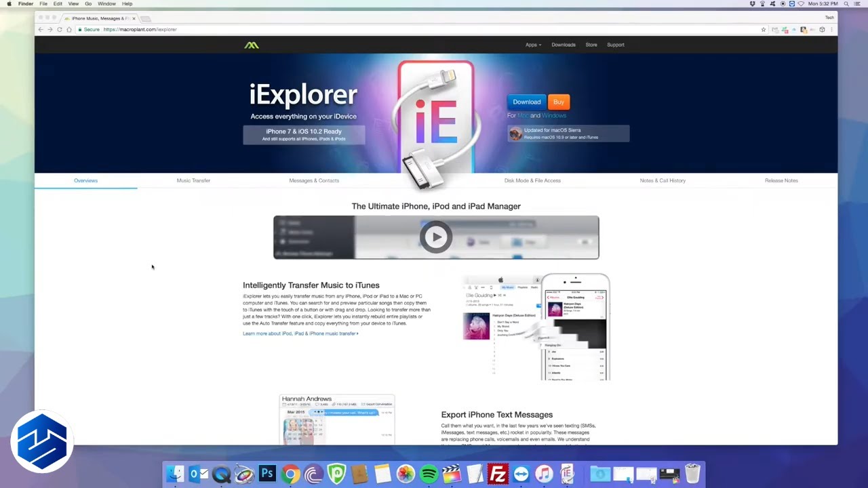This screenshot has width=868, height=488.
Task: Open QuickTime Player from the dock
Action: [x=221, y=474]
